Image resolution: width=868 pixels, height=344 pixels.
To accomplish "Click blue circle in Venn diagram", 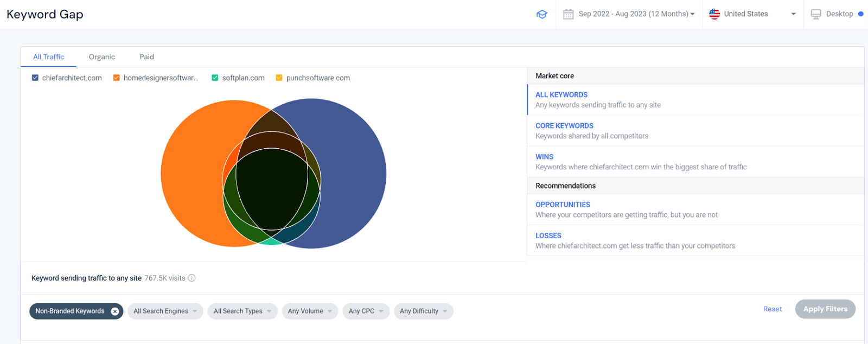I will [353, 174].
